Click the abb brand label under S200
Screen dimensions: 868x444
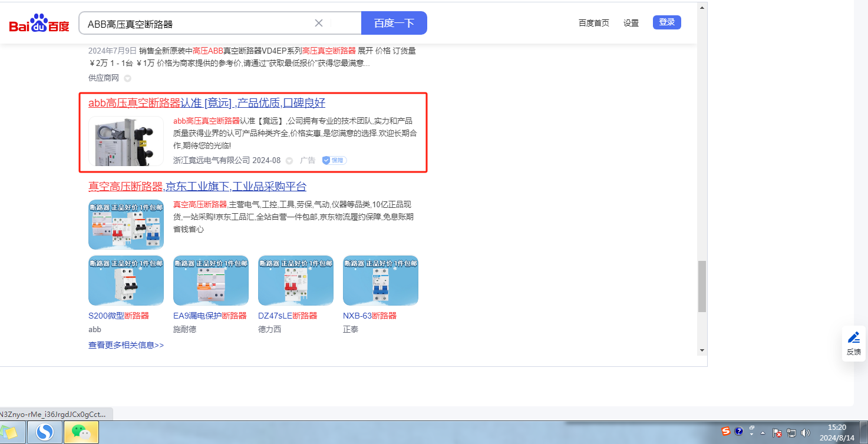pos(95,329)
